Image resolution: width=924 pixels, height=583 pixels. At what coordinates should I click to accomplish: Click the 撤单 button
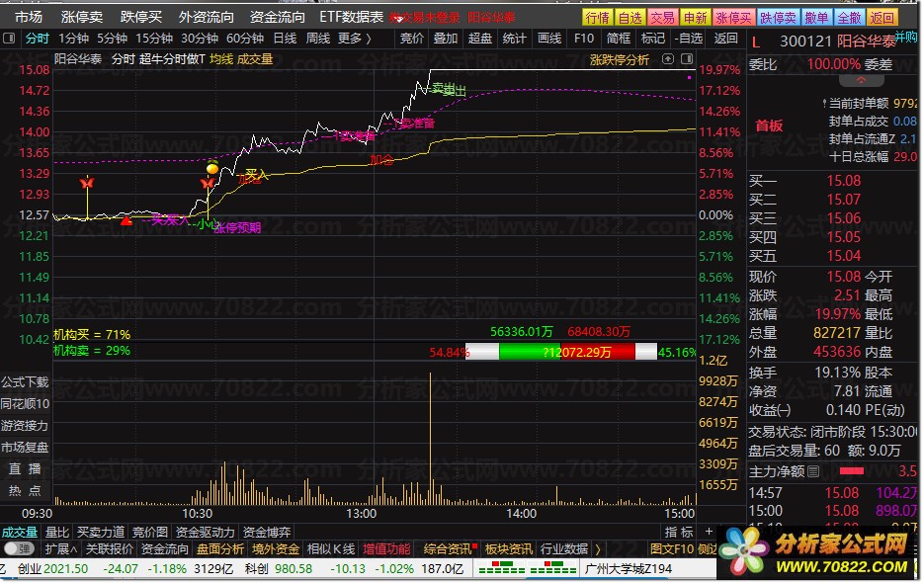[x=816, y=18]
